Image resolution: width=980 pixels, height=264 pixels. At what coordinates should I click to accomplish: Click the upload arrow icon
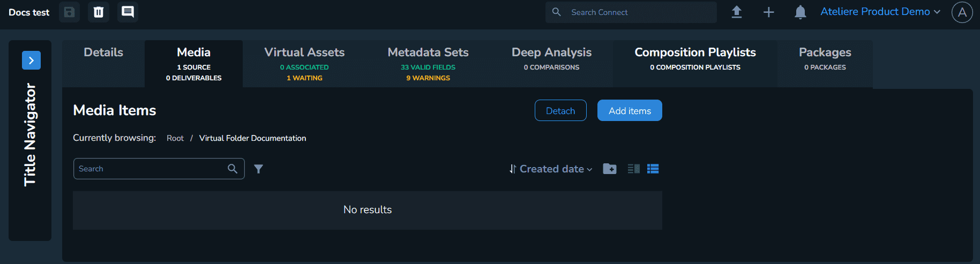pos(737,12)
